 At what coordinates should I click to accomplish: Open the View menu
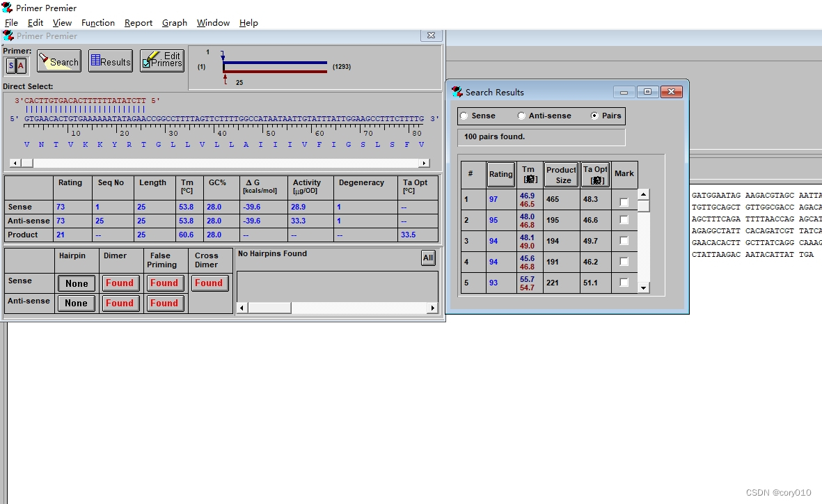62,22
